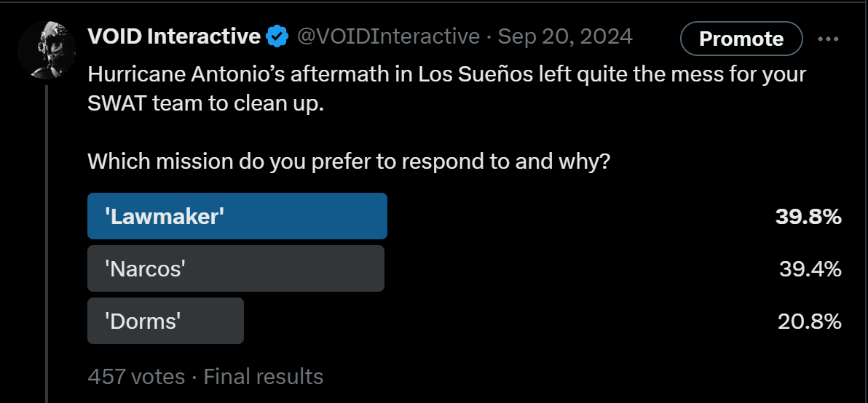Click the 39.4% result percentage
This screenshot has height=403, width=868.
810,268
